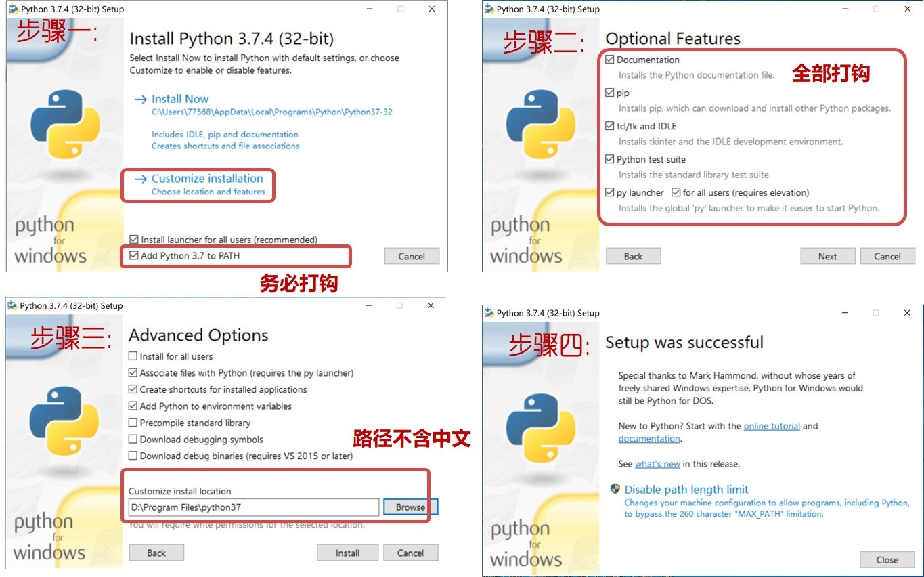The width and height of the screenshot is (924, 577).
Task: Cancel setup on the Advanced Options page
Action: click(x=410, y=553)
